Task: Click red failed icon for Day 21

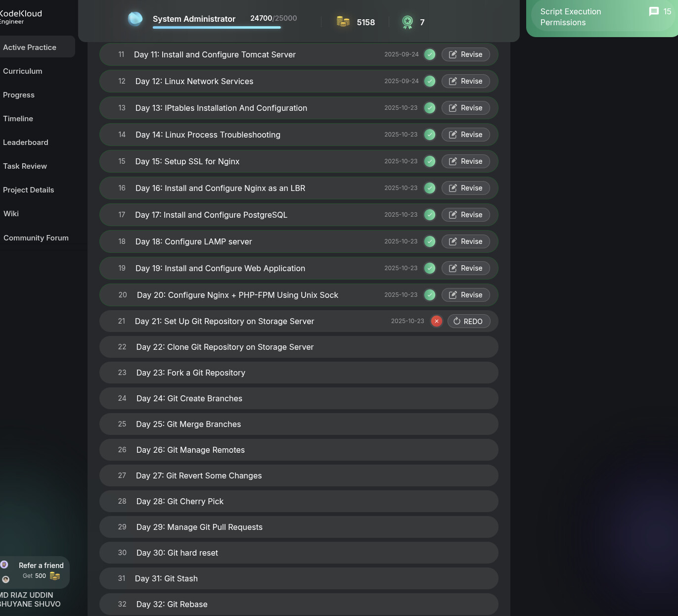Action: (x=437, y=321)
